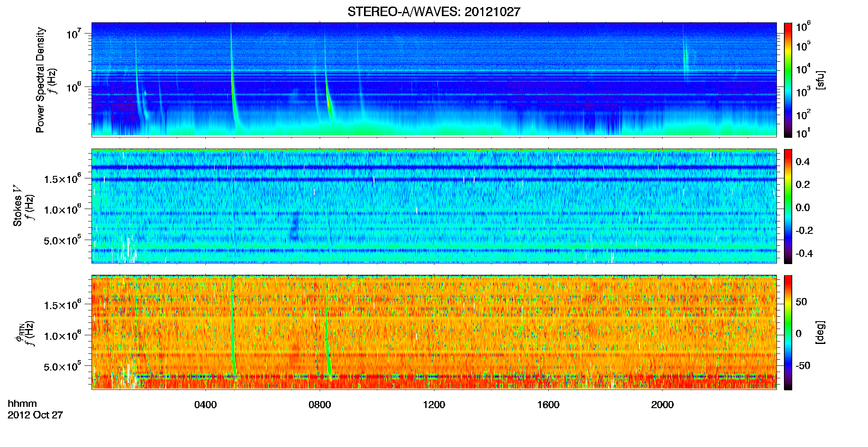Click the 0800 time tick label

(320, 404)
